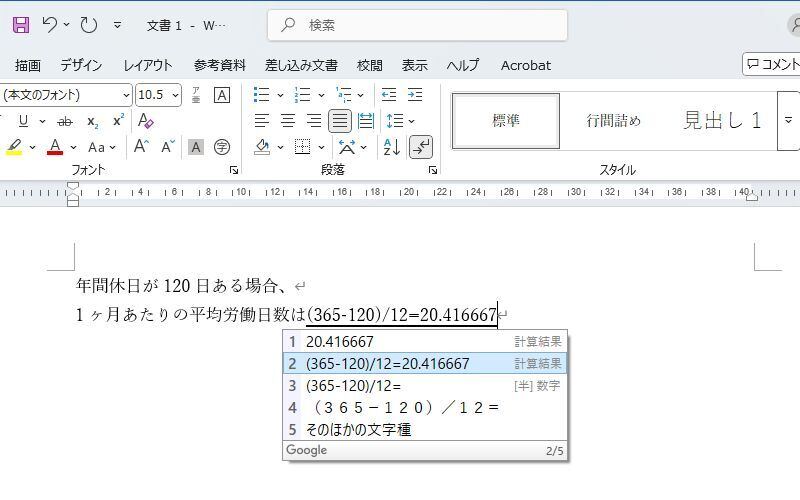Apply the 行間詰め style
This screenshot has height=500, width=800.
tap(613, 121)
